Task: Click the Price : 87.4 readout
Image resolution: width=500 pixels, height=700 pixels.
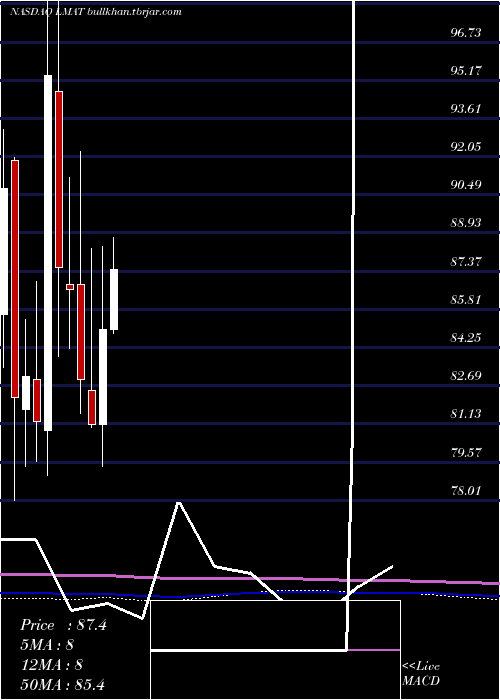Action: [63, 625]
